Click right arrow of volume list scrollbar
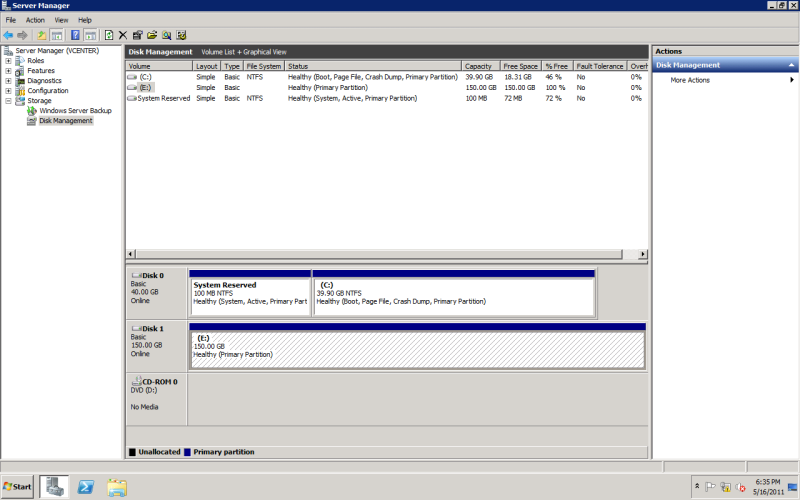The height and width of the screenshot is (500, 800). point(642,254)
